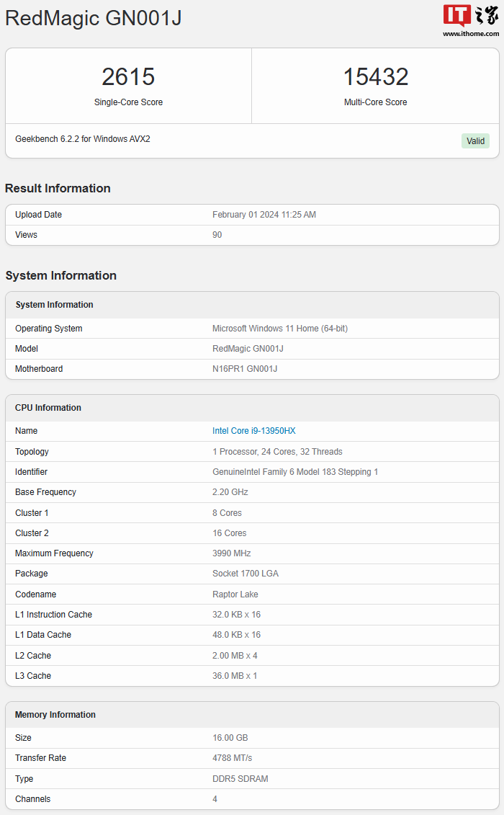Click the Motherboard value N16PR1 GN001J
Image resolution: width=504 pixels, height=815 pixels.
(244, 369)
